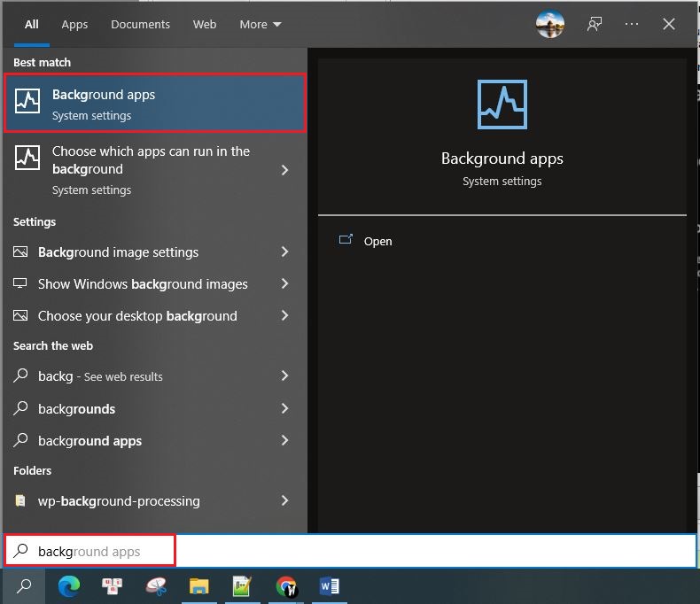Expand the wp-background-processing folder chevron
The image size is (700, 604).
coord(284,501)
